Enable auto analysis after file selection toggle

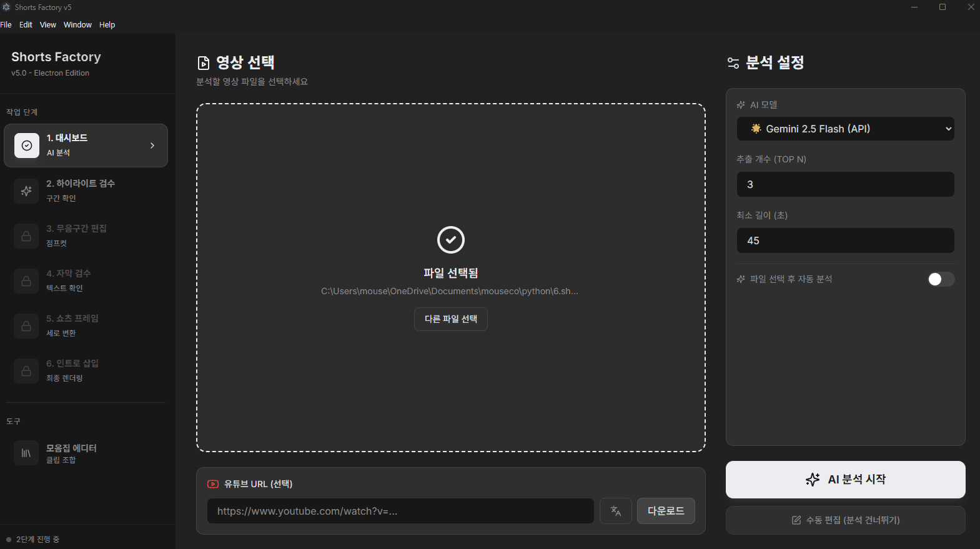[x=941, y=279]
